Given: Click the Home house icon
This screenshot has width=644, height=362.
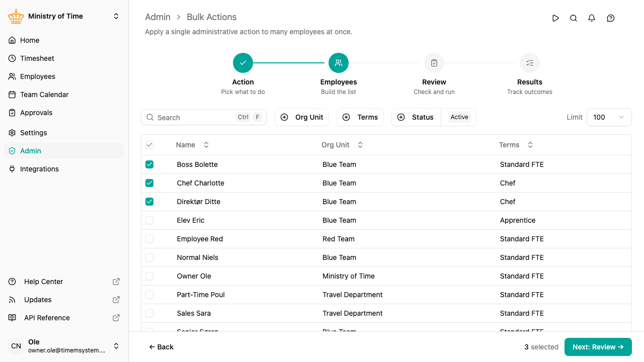Looking at the screenshot, I should pyautogui.click(x=12, y=40).
